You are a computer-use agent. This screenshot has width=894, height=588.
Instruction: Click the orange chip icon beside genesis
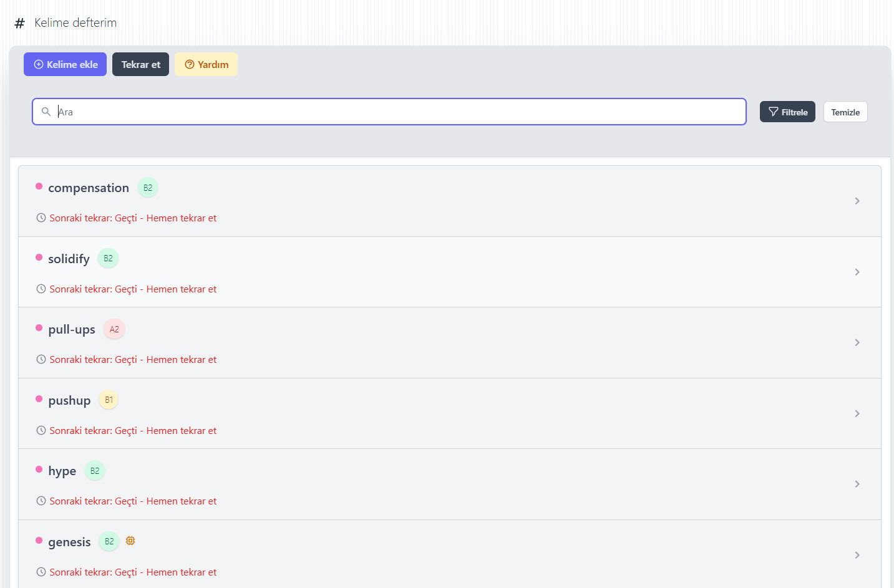click(130, 541)
